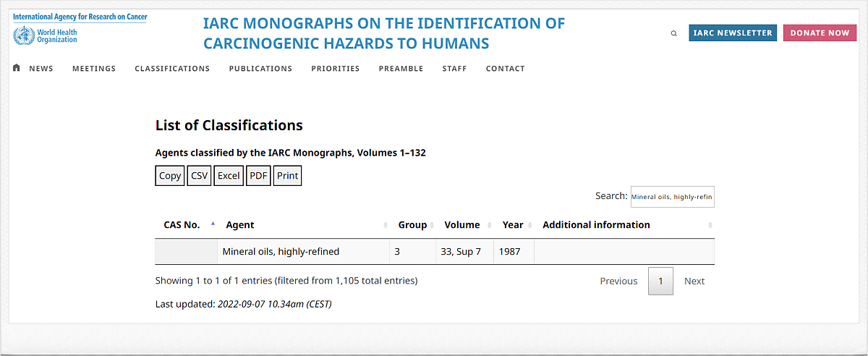Open the Classifications menu
Image resolution: width=868 pixels, height=356 pixels.
172,69
